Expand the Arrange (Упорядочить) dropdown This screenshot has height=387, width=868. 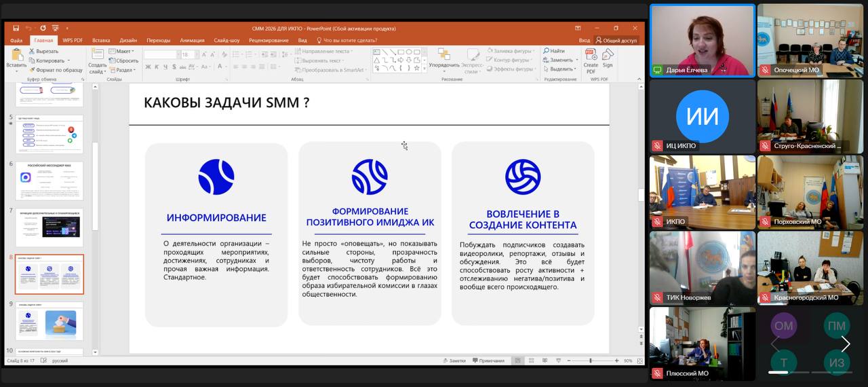tap(443, 60)
